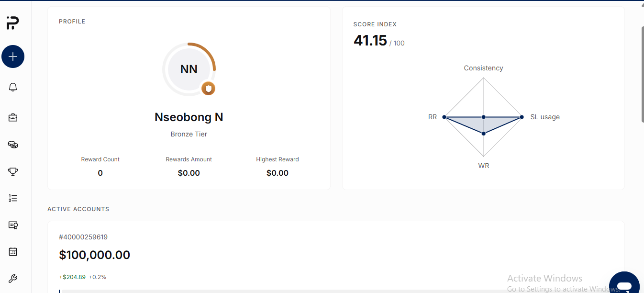Click the bronze tier badge icon
The width and height of the screenshot is (644, 293).
point(208,89)
